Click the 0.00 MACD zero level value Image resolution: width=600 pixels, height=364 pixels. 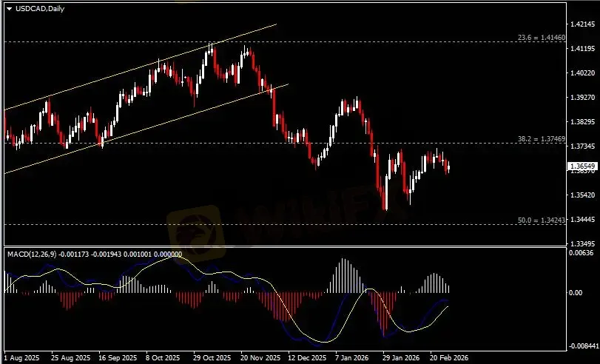tap(576, 293)
